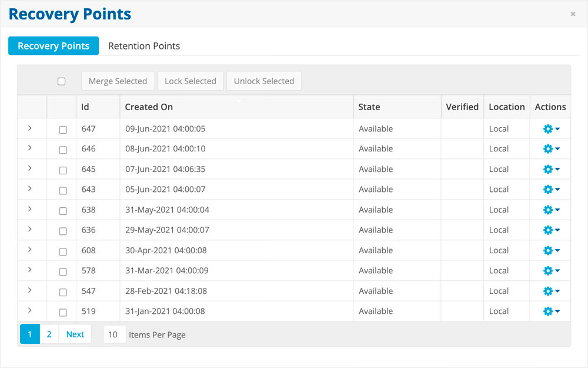Go to the Next page of results
588x368 pixels.
click(x=75, y=334)
